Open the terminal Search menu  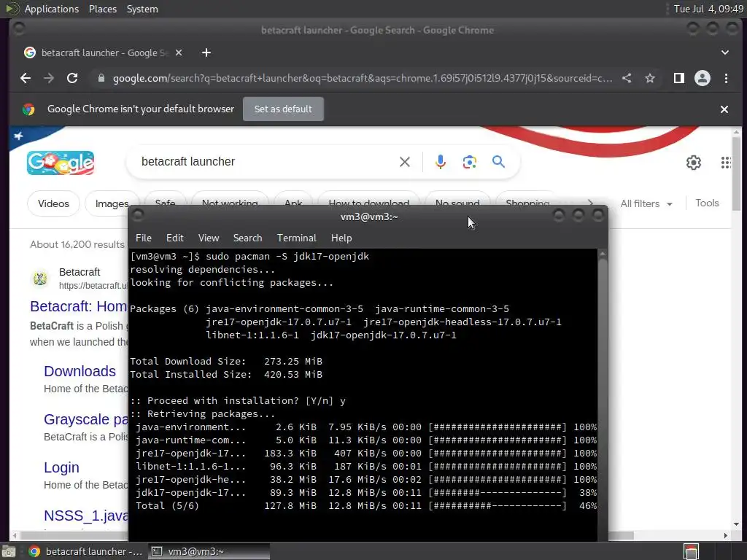(247, 238)
